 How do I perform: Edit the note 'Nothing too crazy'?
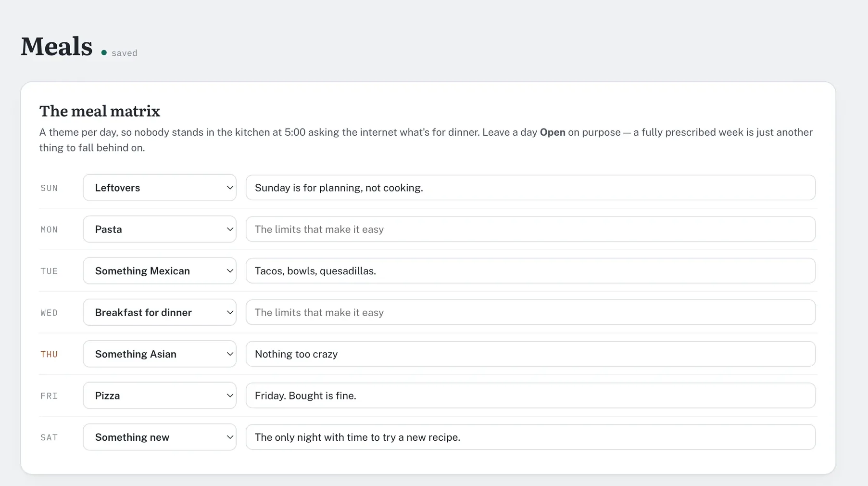point(530,354)
